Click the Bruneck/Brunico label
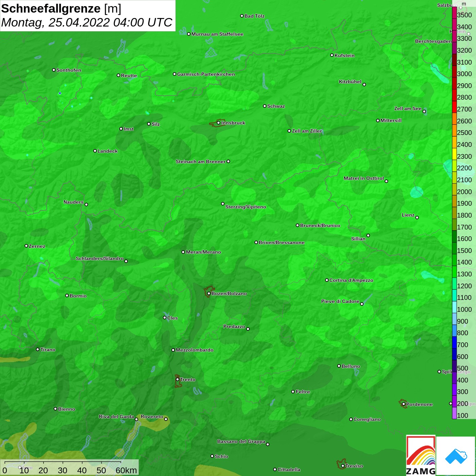Image resolution: width=476 pixels, height=476 pixels. pos(320,225)
